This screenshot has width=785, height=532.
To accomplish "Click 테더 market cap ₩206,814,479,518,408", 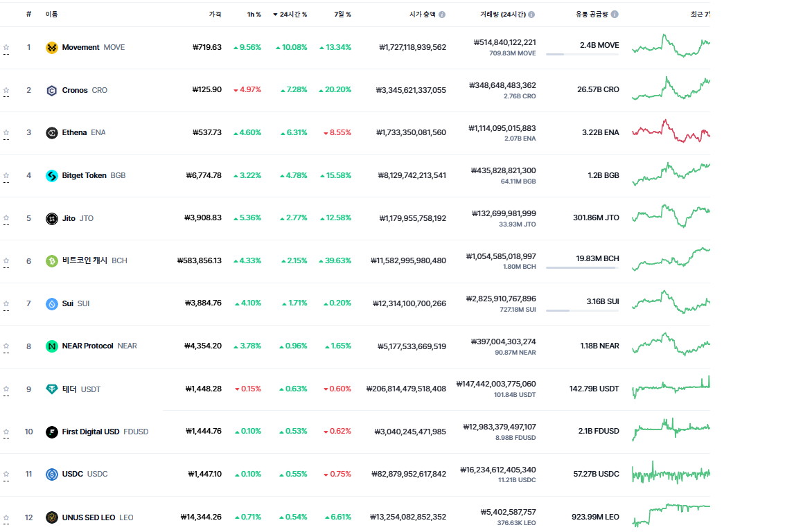I will point(406,389).
